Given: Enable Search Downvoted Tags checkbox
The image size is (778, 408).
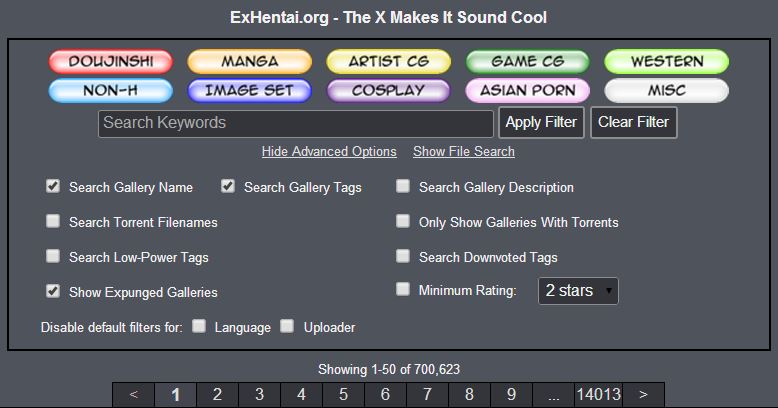Looking at the screenshot, I should click(403, 256).
